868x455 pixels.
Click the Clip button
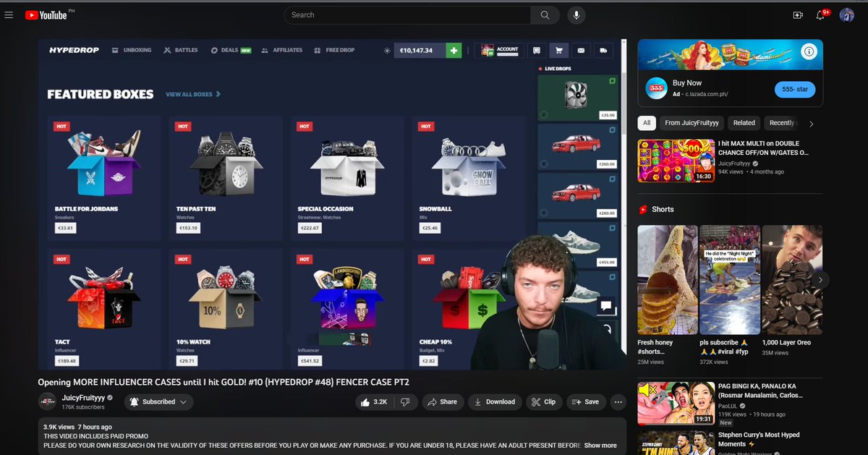click(543, 401)
